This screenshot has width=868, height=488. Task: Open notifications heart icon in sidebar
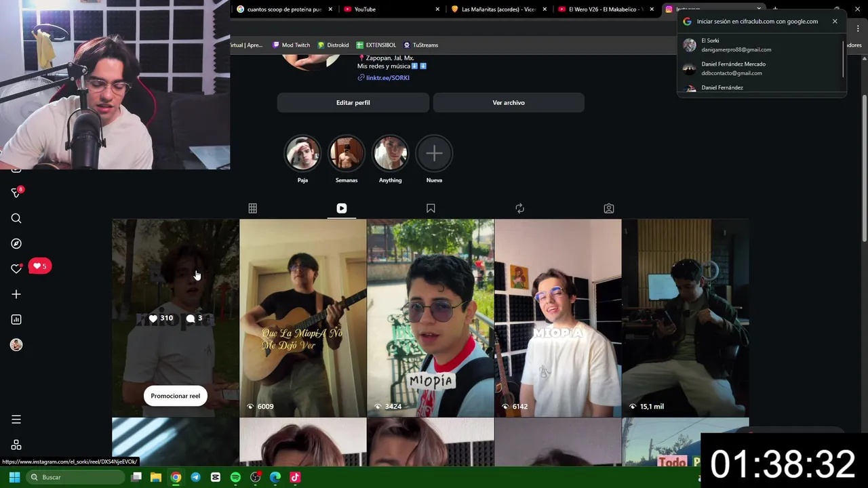16,268
